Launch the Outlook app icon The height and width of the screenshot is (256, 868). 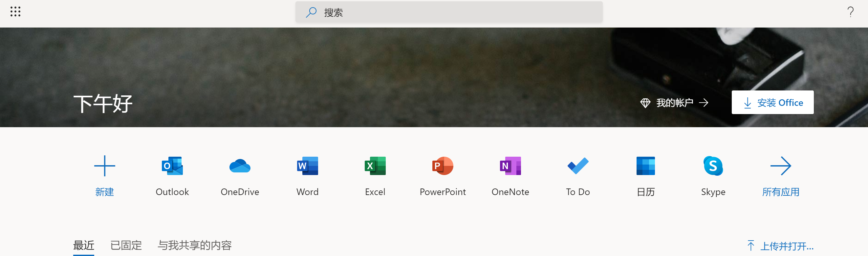point(172,166)
